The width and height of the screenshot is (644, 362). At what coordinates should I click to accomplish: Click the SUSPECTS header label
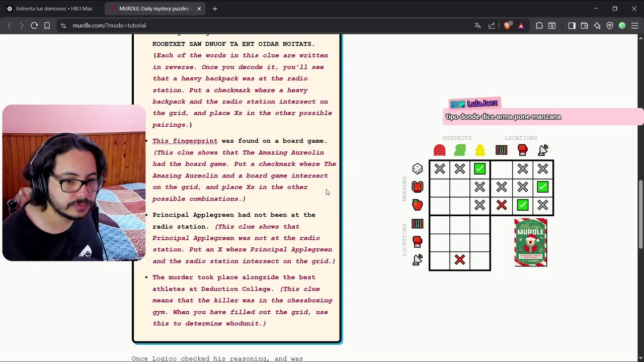(457, 138)
